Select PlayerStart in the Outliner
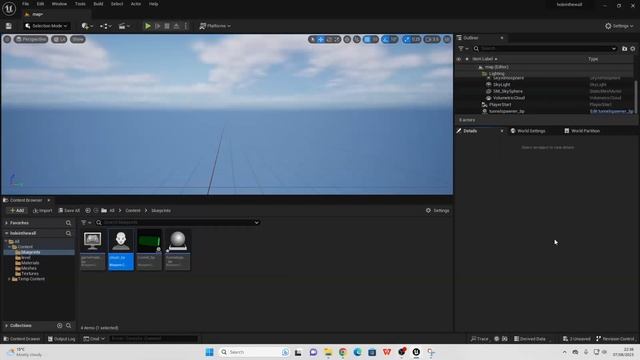 coord(500,104)
